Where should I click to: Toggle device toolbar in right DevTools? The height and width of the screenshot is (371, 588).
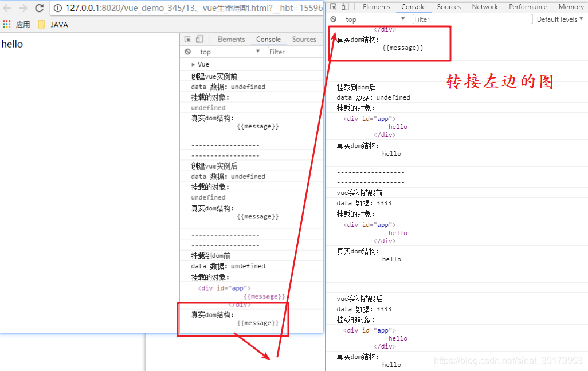[x=346, y=6]
